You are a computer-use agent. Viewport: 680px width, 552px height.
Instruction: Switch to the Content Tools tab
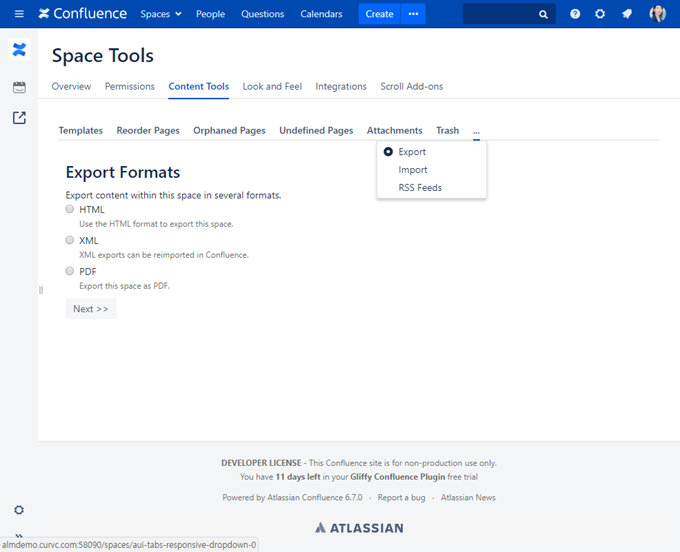coord(199,86)
